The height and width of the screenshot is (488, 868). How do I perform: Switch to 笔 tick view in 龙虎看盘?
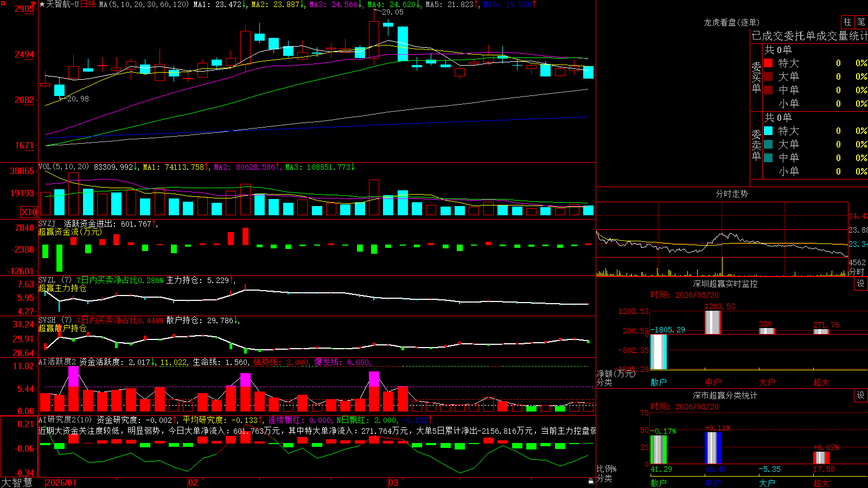[x=861, y=22]
